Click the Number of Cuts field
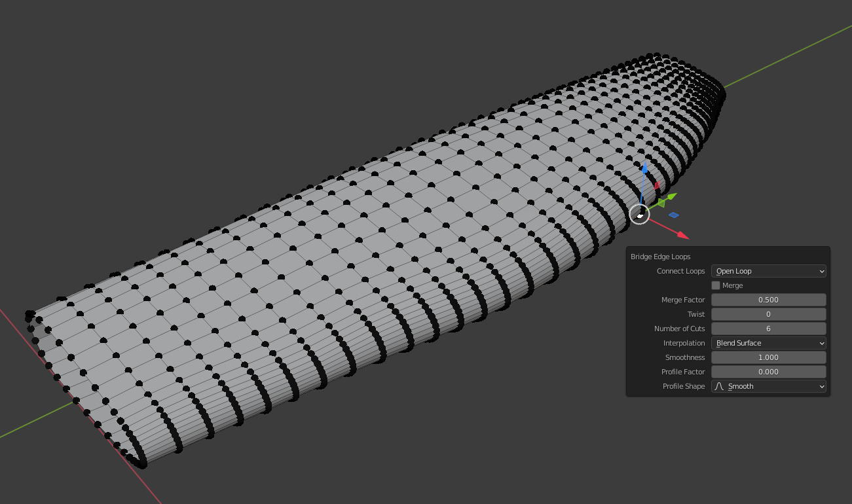The width and height of the screenshot is (852, 504). tap(769, 329)
